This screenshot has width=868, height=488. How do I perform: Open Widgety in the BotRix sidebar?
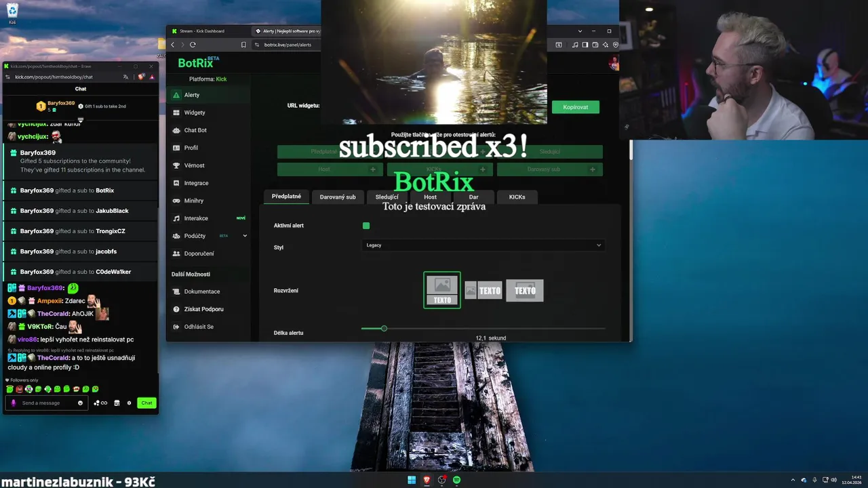pyautogui.click(x=209, y=113)
